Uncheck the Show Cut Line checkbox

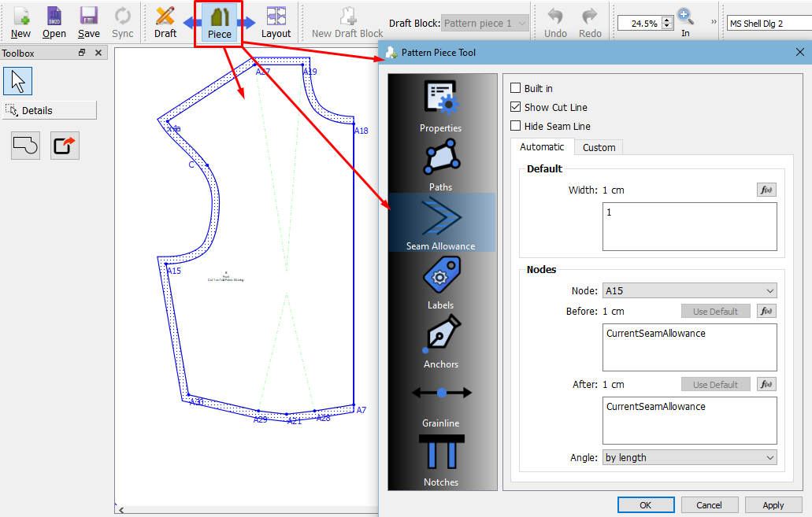pos(516,108)
